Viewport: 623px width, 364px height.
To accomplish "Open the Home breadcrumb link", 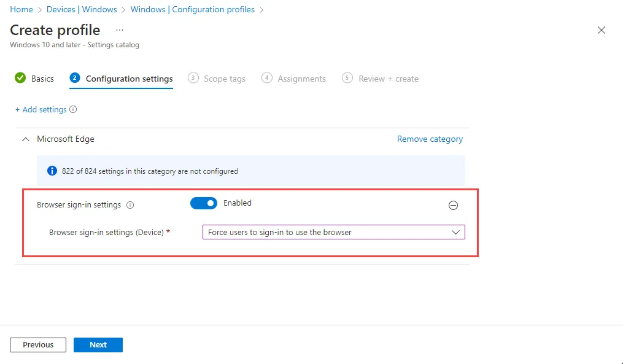I will pyautogui.click(x=21, y=10).
